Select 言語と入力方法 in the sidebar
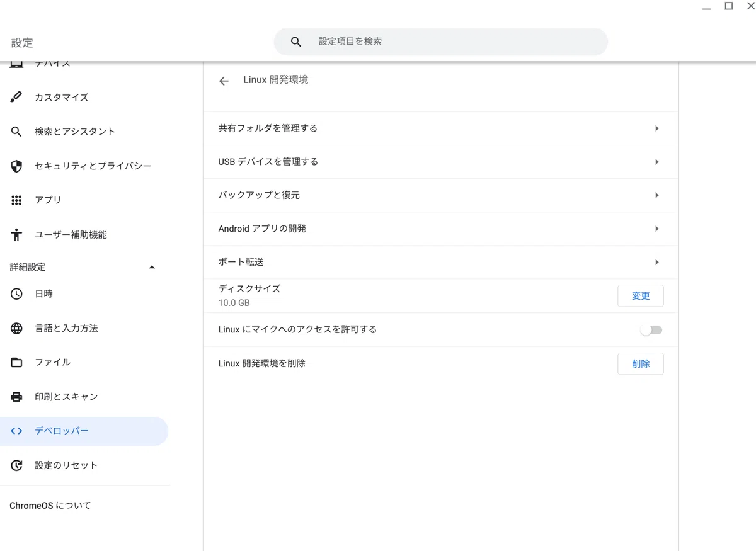 click(x=84, y=329)
